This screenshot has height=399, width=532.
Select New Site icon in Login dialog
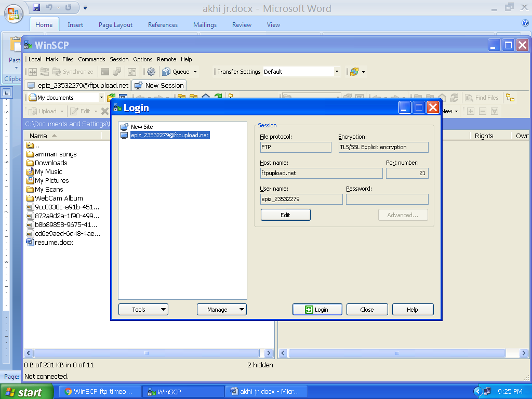pyautogui.click(x=125, y=127)
